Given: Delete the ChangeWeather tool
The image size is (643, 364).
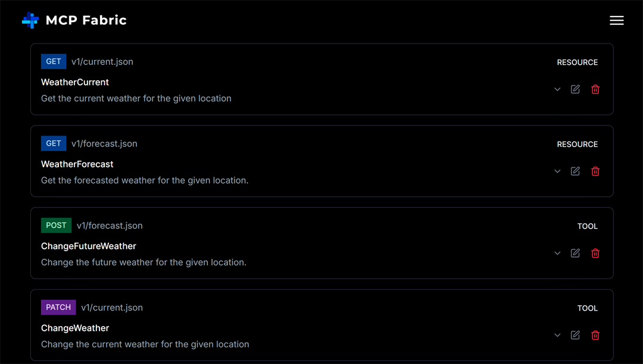Looking at the screenshot, I should [595, 335].
